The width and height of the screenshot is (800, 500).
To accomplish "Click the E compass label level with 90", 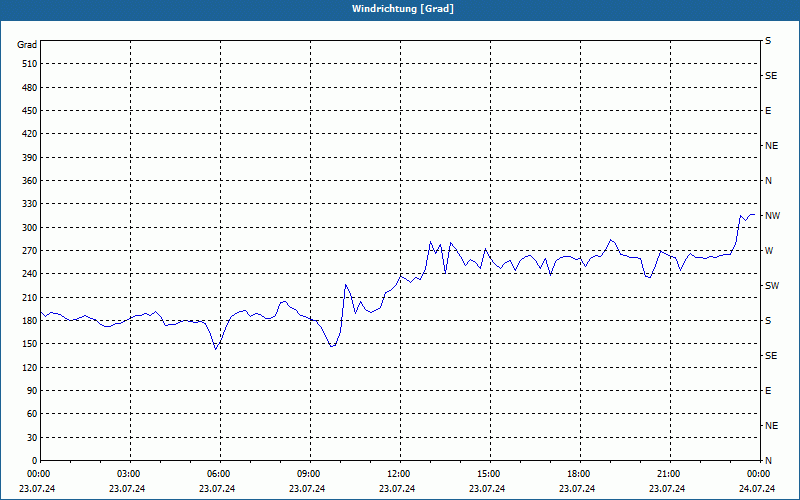I will (768, 390).
